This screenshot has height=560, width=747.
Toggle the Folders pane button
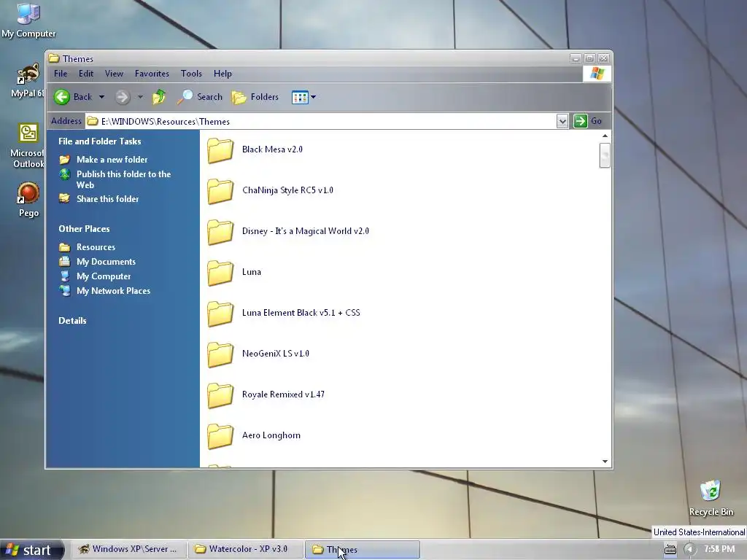tap(255, 97)
